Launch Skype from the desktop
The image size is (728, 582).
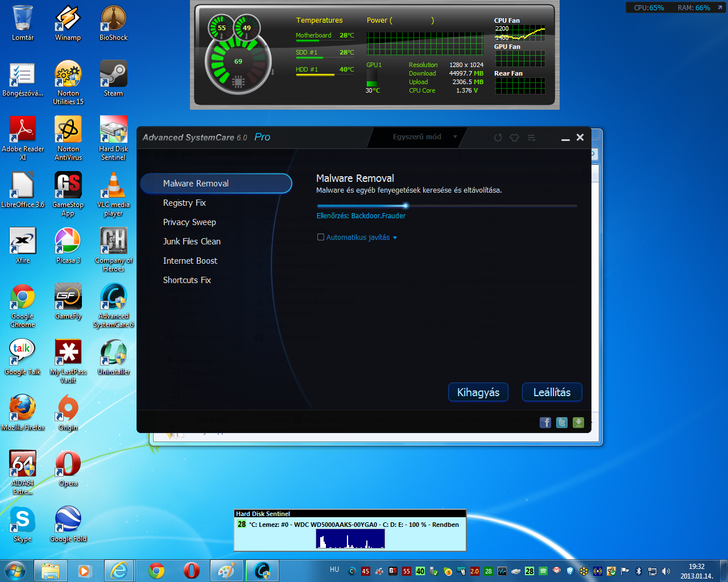tap(23, 525)
